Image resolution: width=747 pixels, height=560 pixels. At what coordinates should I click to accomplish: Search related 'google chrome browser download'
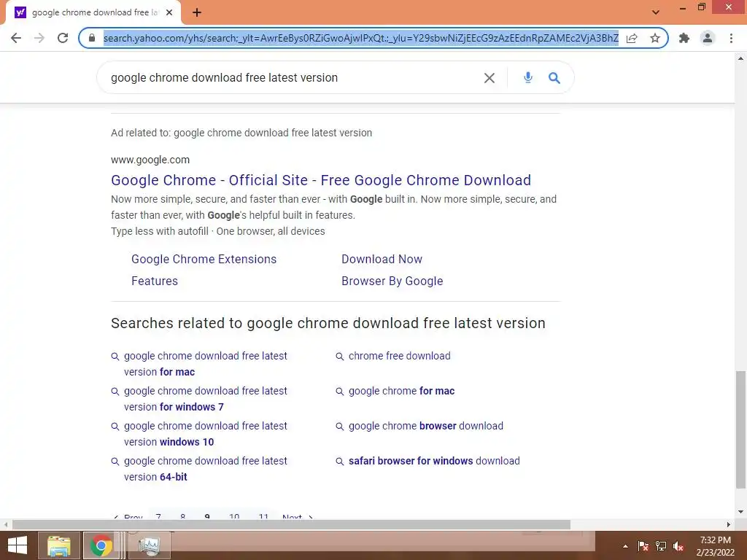click(426, 426)
